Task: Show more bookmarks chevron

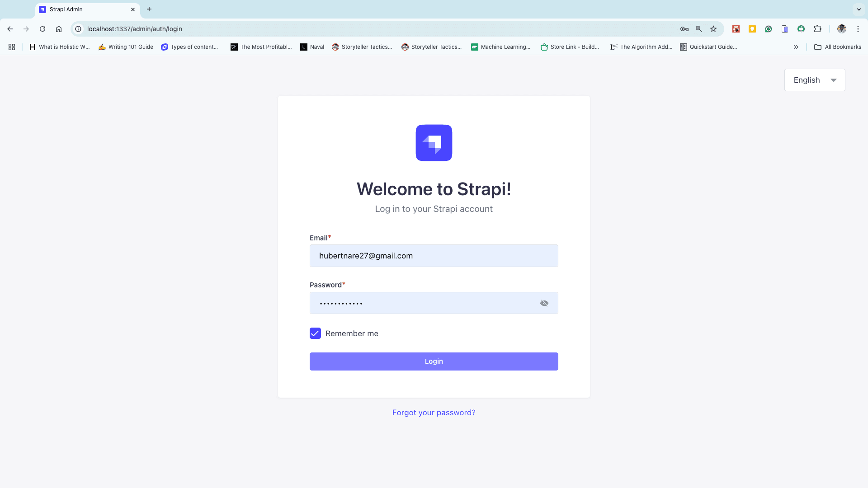Action: (796, 47)
